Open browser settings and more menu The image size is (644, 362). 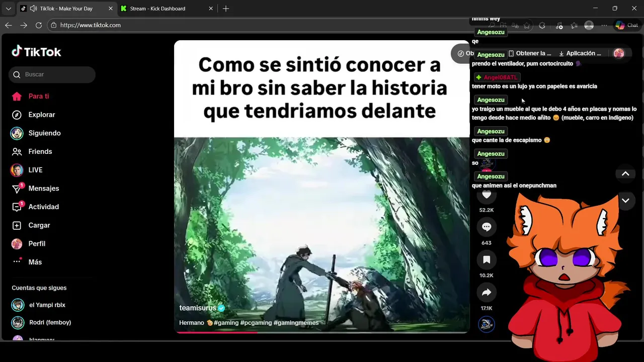click(x=604, y=26)
